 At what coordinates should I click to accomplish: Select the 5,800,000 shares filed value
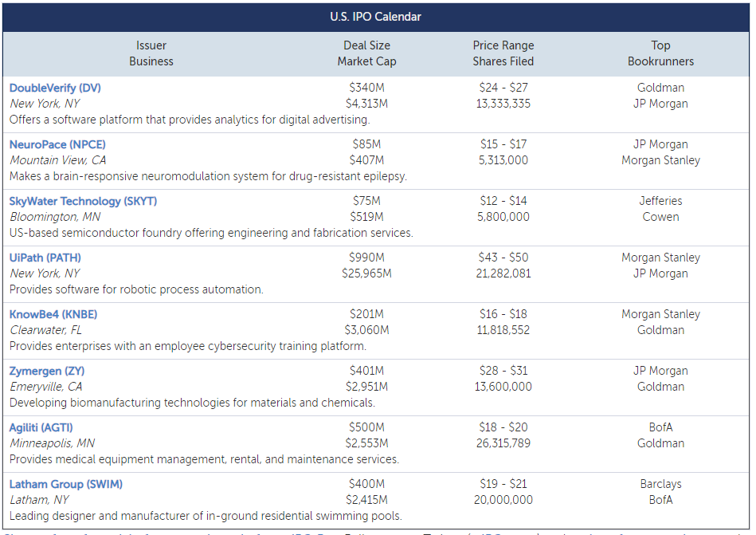503,217
